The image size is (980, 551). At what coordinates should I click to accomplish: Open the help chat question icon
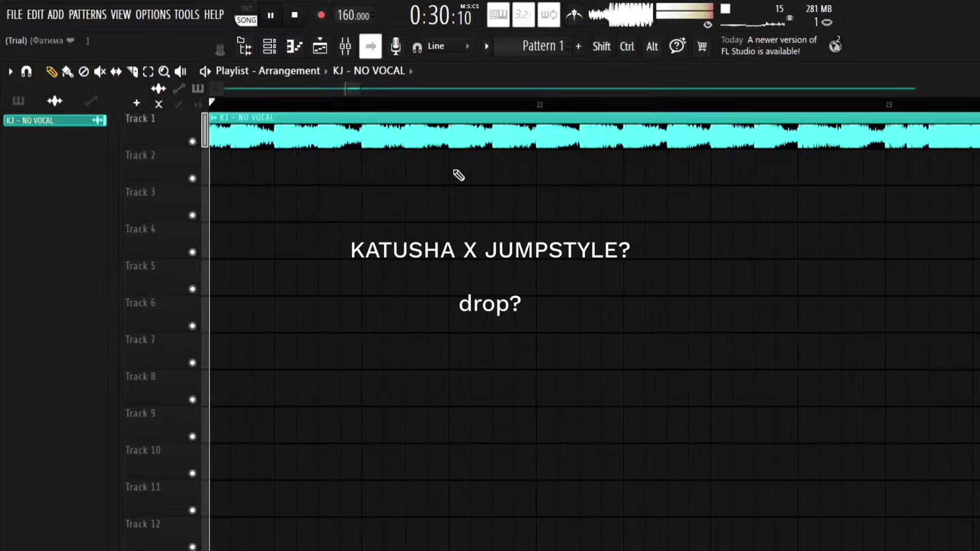click(x=677, y=46)
